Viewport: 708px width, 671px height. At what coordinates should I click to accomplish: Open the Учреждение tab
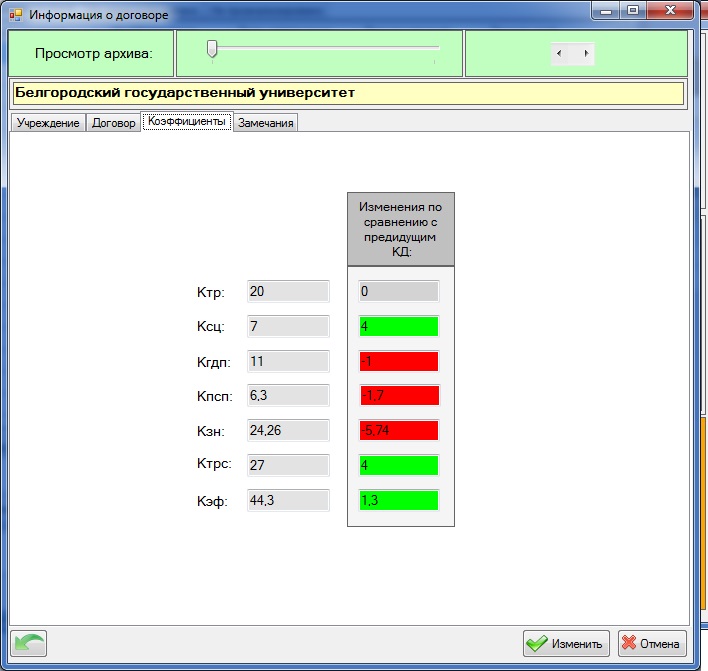tap(48, 123)
